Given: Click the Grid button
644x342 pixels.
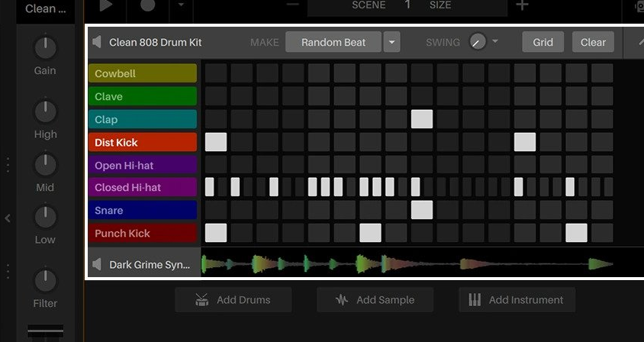Looking at the screenshot, I should click(x=543, y=42).
